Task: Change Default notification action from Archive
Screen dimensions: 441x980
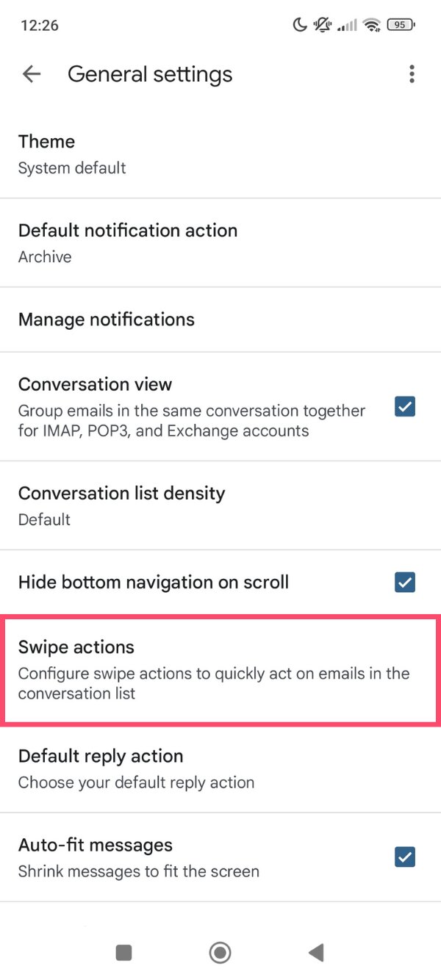Action: (147, 242)
